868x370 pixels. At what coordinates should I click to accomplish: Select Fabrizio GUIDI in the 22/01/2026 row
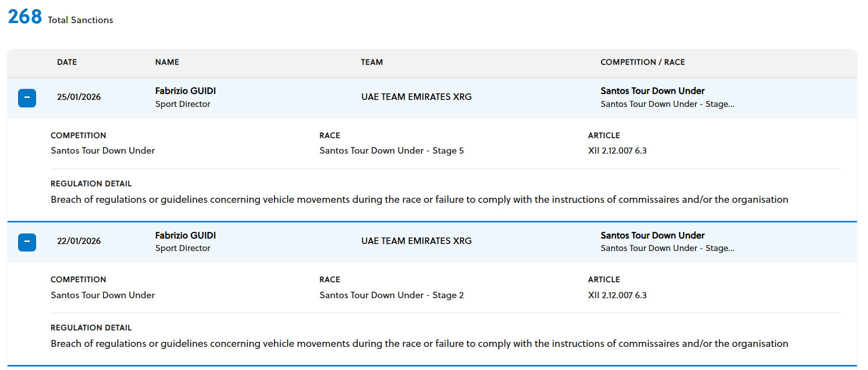[185, 235]
